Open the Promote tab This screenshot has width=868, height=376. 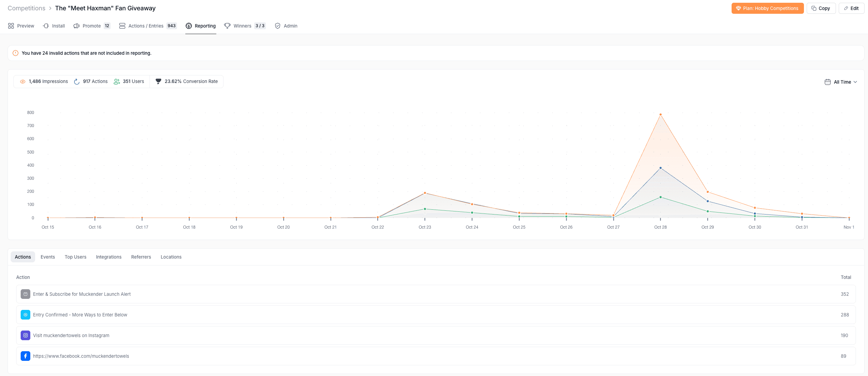click(x=91, y=26)
